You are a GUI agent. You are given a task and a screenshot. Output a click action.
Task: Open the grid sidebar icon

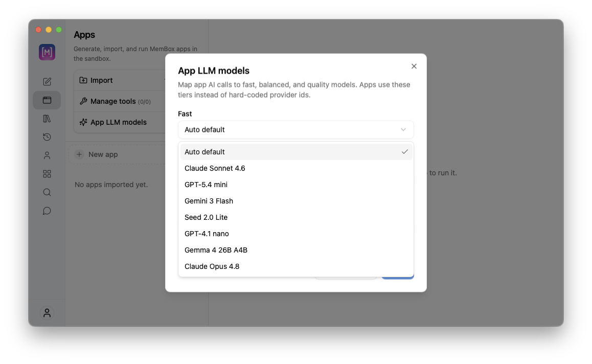(x=47, y=174)
